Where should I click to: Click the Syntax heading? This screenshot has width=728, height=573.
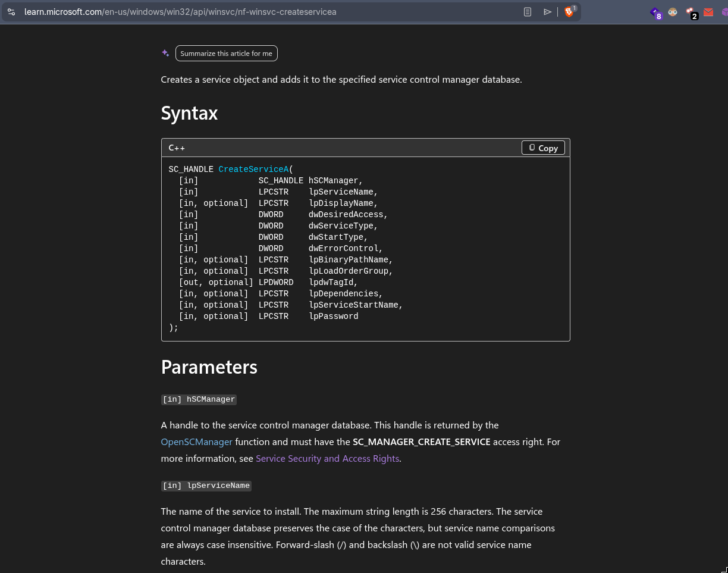coord(190,113)
